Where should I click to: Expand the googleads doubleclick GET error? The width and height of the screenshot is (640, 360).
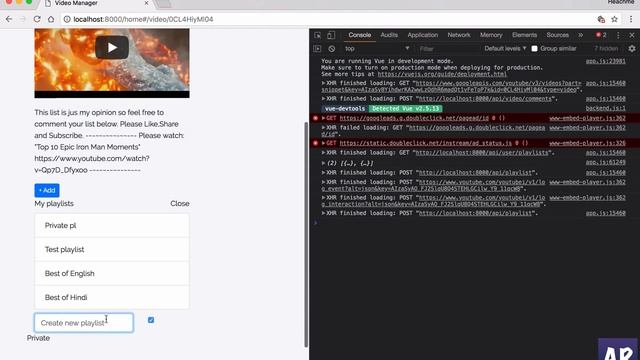point(324,118)
